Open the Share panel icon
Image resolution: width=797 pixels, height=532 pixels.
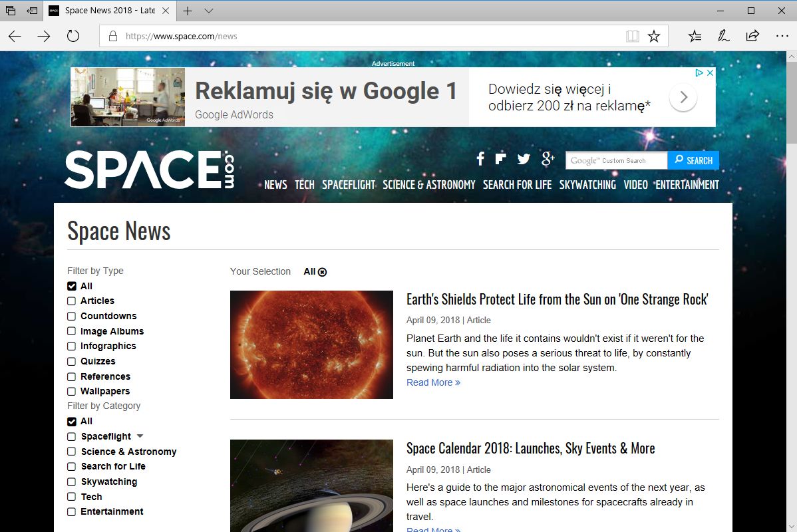point(752,36)
